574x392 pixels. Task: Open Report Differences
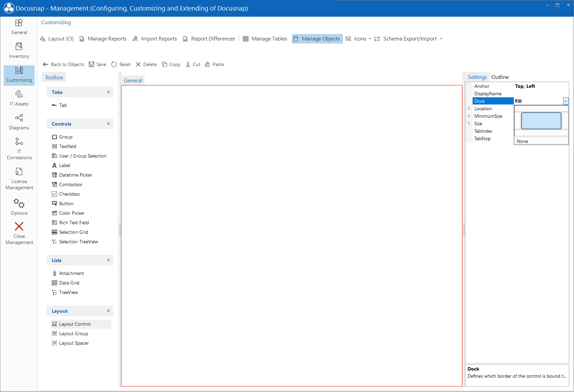[209, 39]
